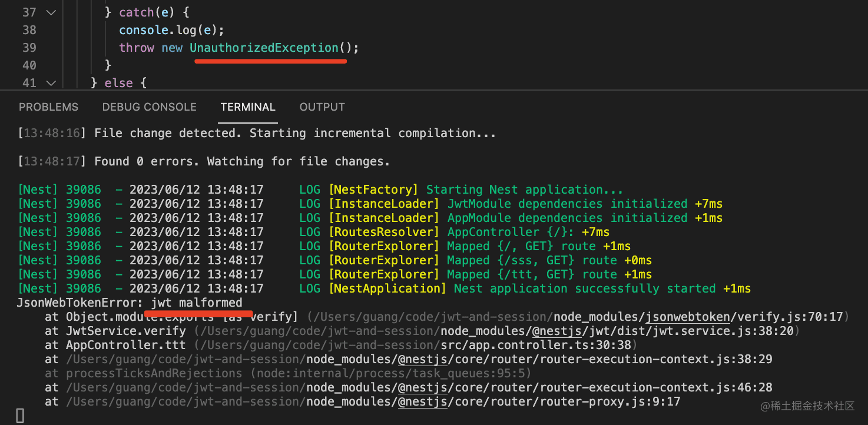
Task: Open the DEBUG CONSOLE tab
Action: (x=149, y=107)
